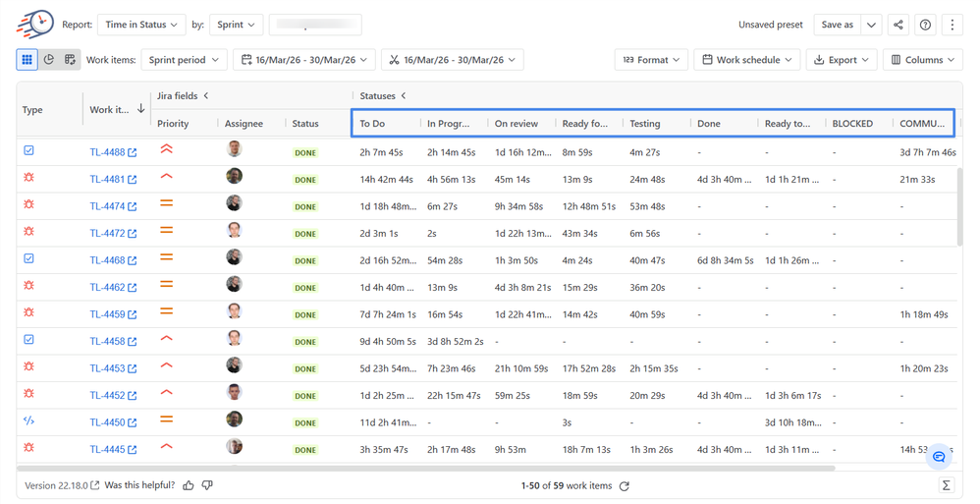Click the vertical scrollbar of the table
The height and width of the screenshot is (504, 980).
coord(959,207)
